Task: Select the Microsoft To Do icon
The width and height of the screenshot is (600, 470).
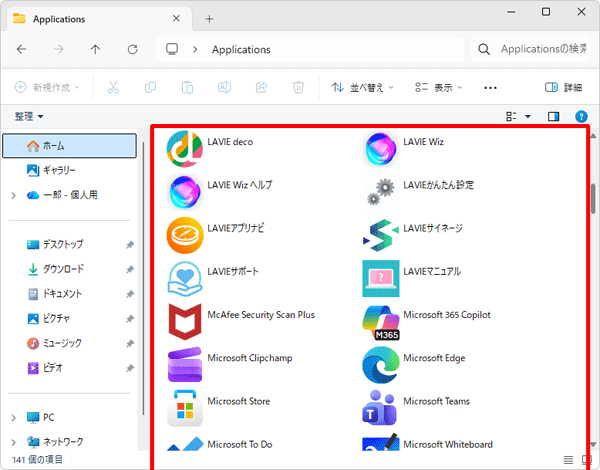Action: pos(184,443)
